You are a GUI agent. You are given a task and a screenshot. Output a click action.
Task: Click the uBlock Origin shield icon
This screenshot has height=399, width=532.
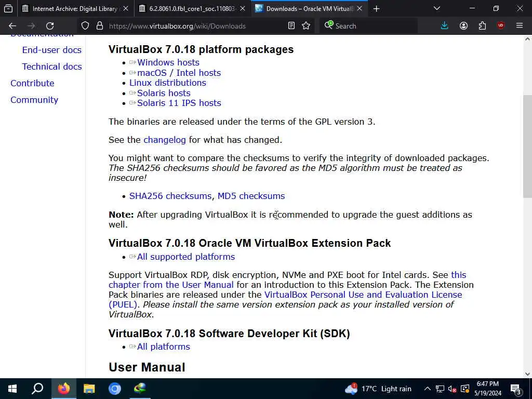point(501,26)
